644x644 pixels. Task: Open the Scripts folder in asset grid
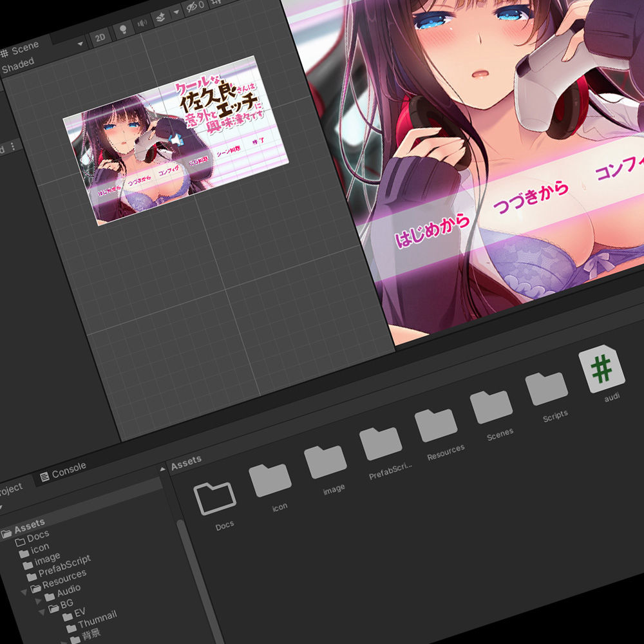pos(546,388)
